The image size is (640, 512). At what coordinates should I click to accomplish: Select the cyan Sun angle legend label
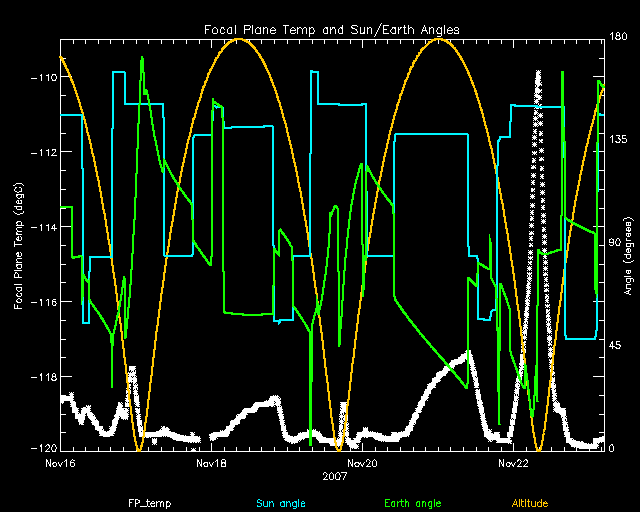click(x=280, y=502)
